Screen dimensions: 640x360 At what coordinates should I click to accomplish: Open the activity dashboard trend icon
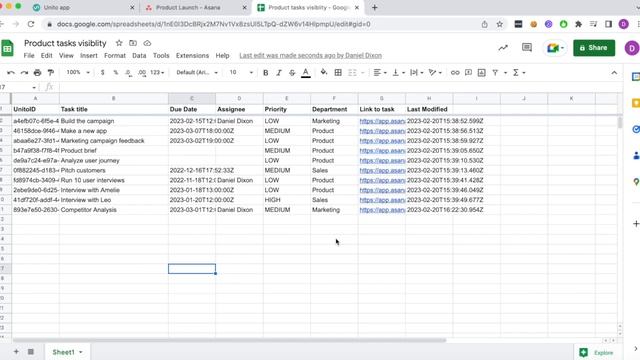pyautogui.click(x=503, y=48)
